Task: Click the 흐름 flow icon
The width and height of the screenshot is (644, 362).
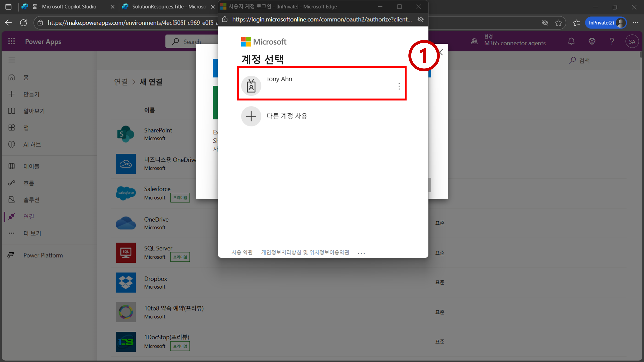Action: (11, 183)
